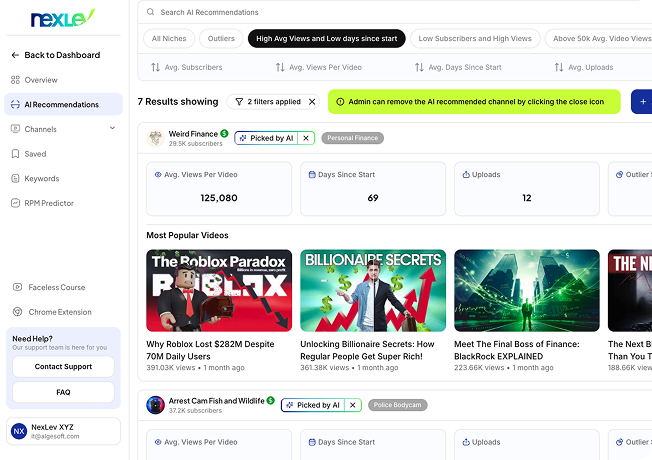
Task: Click the 2 filters applied funnel icon
Action: pos(239,102)
